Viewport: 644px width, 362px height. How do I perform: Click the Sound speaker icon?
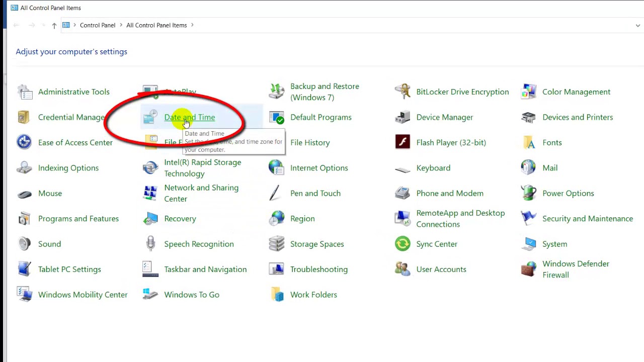tap(24, 244)
